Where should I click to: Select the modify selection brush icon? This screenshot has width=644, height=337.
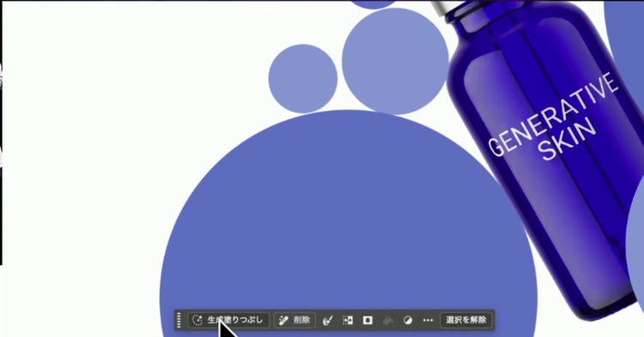[327, 320]
